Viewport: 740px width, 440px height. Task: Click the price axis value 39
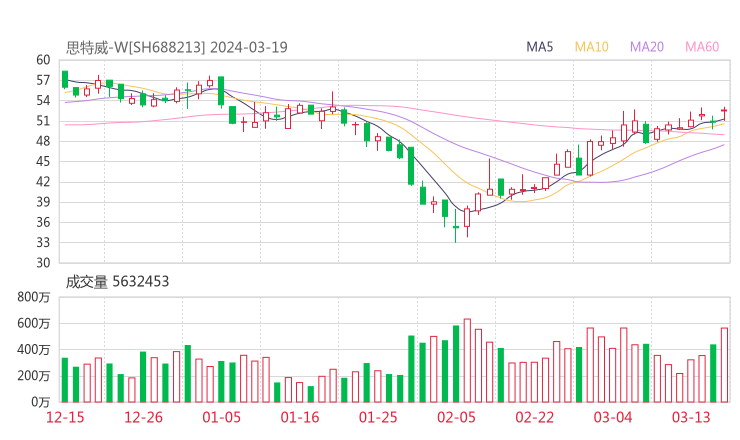pyautogui.click(x=43, y=202)
